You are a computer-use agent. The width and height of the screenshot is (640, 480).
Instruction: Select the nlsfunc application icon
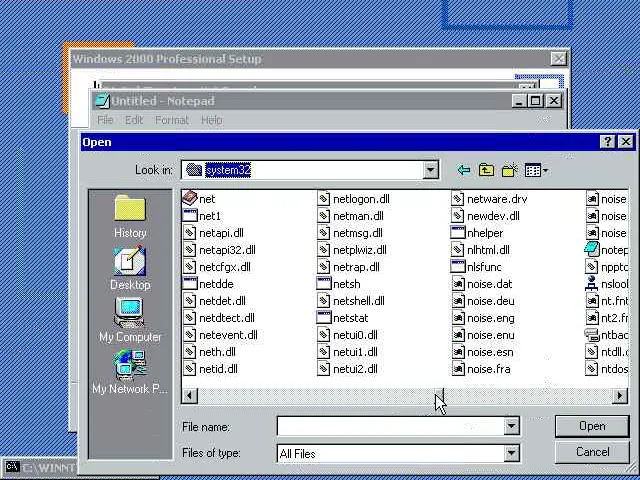458,267
